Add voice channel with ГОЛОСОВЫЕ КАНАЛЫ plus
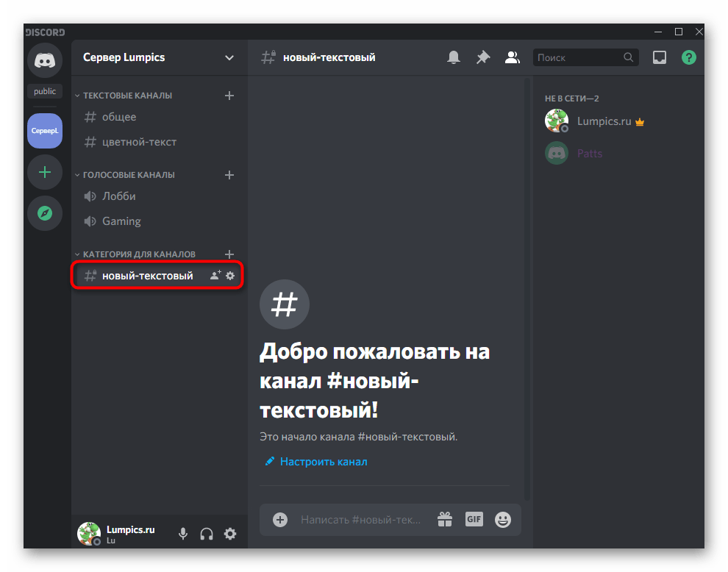 [x=229, y=175]
